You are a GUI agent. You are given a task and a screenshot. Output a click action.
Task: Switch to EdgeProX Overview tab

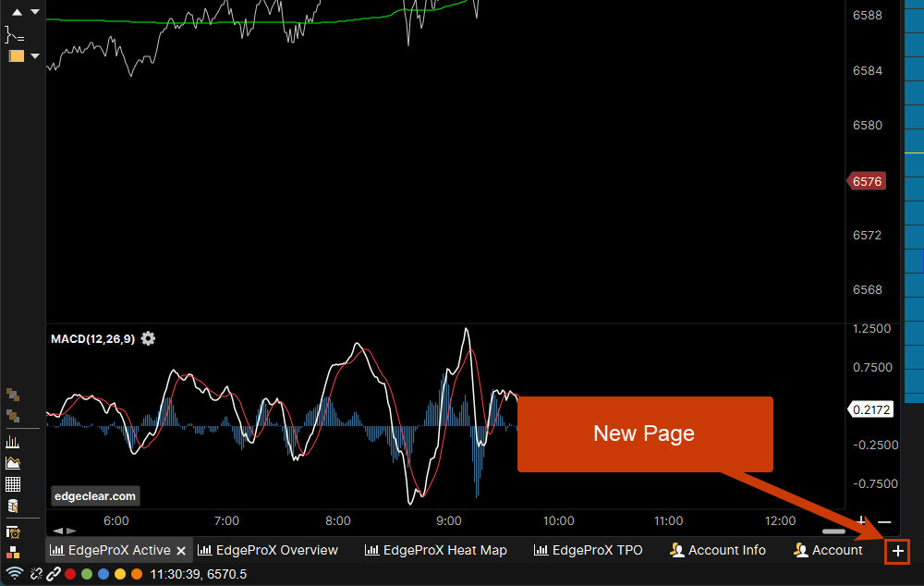click(268, 550)
